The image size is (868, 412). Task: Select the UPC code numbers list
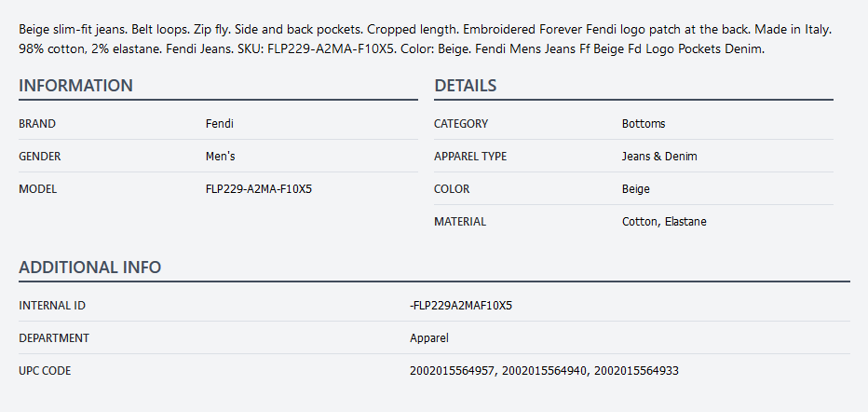click(x=544, y=371)
